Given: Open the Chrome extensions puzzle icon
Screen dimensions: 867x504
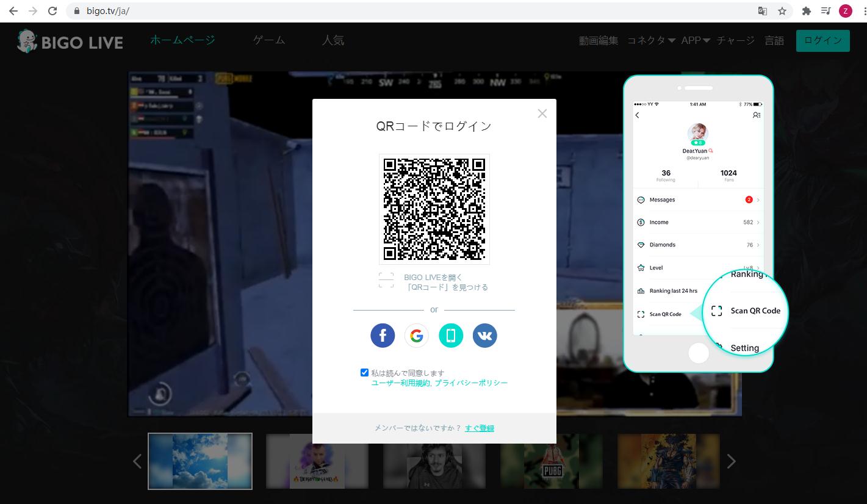Looking at the screenshot, I should pyautogui.click(x=806, y=11).
